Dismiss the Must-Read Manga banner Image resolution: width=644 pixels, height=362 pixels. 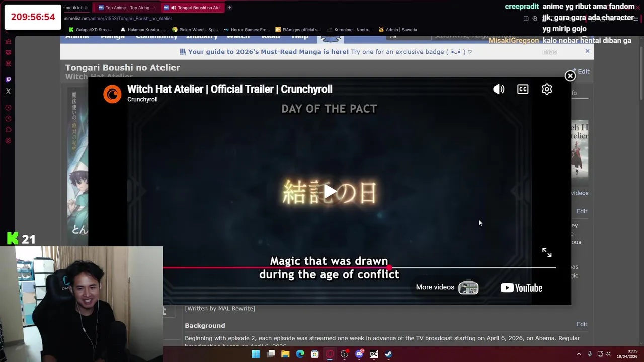click(587, 51)
